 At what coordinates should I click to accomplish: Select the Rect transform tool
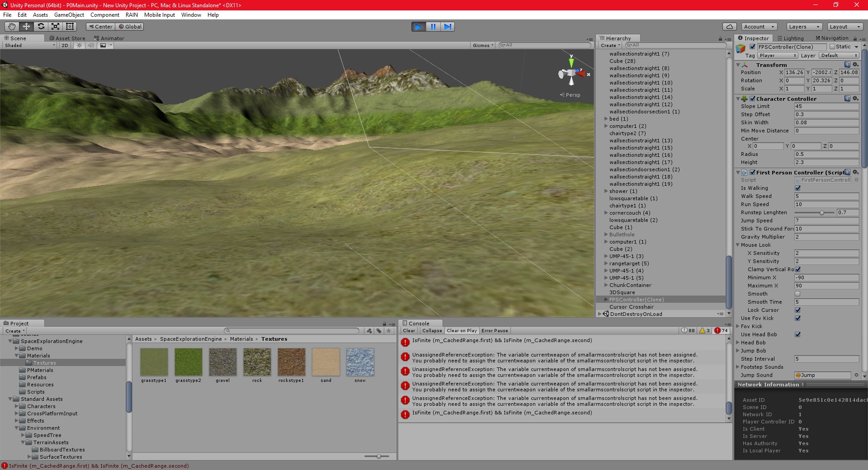pos(70,27)
